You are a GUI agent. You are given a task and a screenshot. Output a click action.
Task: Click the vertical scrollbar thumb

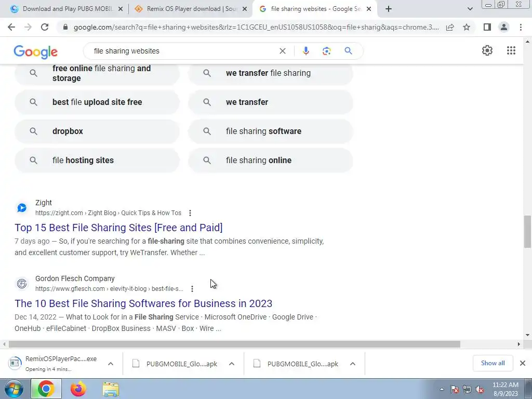coord(527,231)
